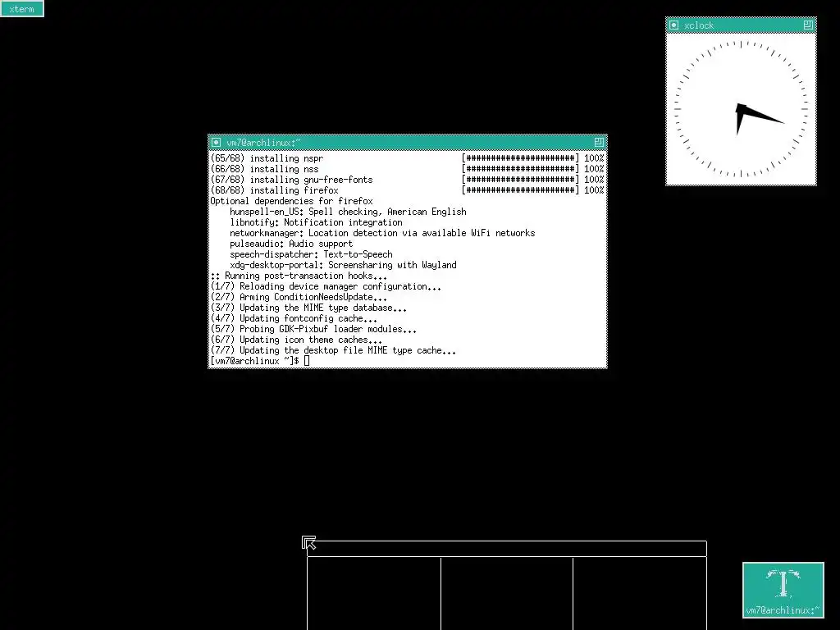
Task: Click the progress bar for gnu-free-fonts
Action: [x=520, y=180]
